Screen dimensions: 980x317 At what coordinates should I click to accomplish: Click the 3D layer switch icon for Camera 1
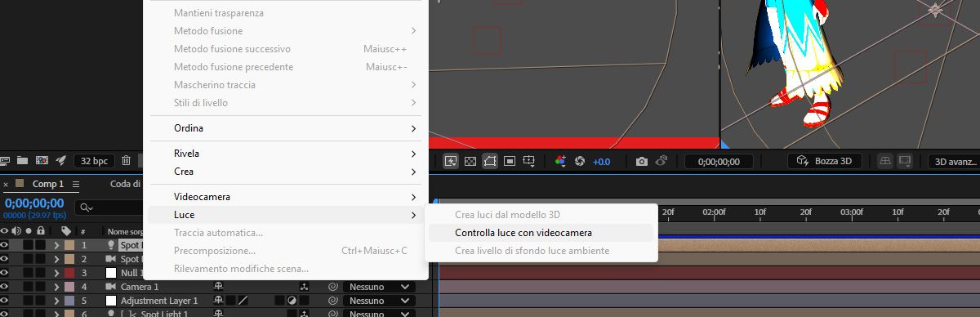pos(304,287)
